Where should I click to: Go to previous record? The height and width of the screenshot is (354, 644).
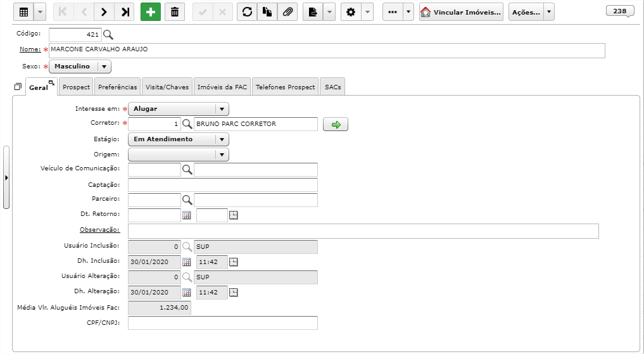pos(84,12)
